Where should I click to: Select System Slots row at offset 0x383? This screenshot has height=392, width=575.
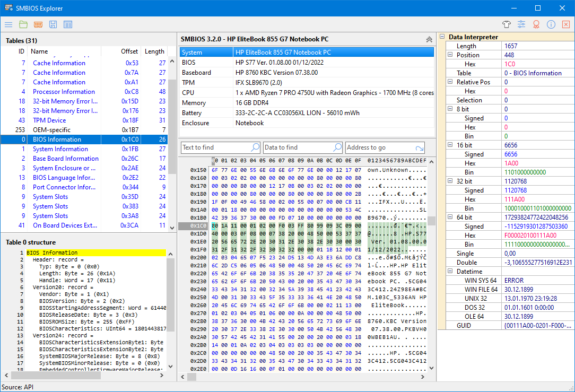(84, 206)
